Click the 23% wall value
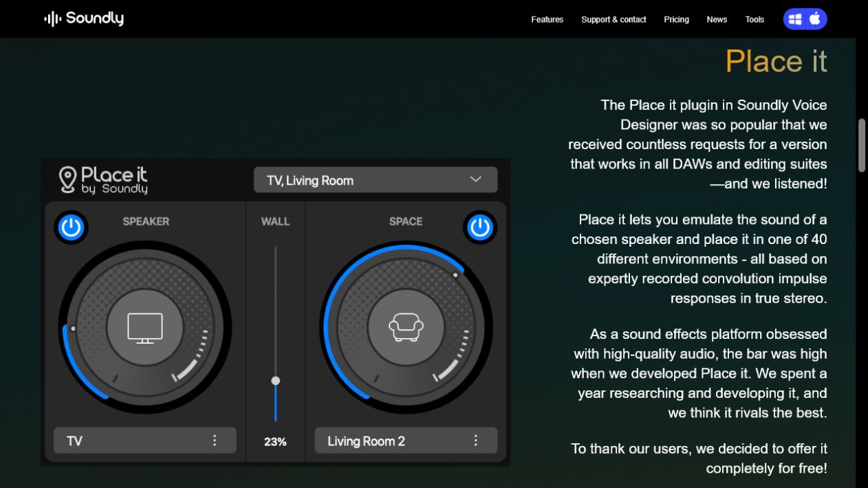Image resolution: width=868 pixels, height=488 pixels. tap(275, 442)
